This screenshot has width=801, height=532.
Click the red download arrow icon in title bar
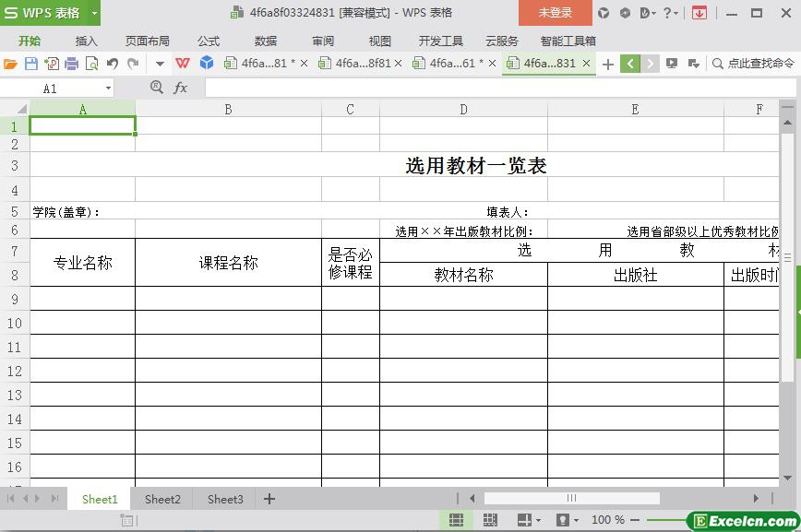click(699, 13)
